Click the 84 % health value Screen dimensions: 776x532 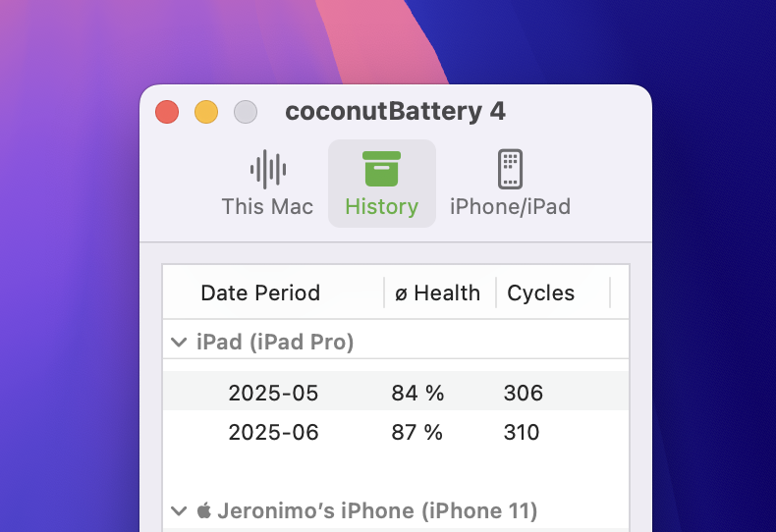[x=417, y=394]
